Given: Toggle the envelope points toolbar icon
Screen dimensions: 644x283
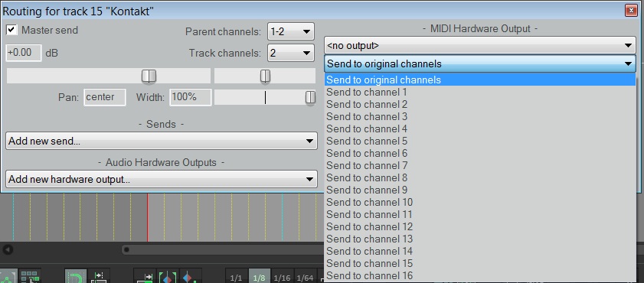Looking at the screenshot, I should click(x=8, y=276).
